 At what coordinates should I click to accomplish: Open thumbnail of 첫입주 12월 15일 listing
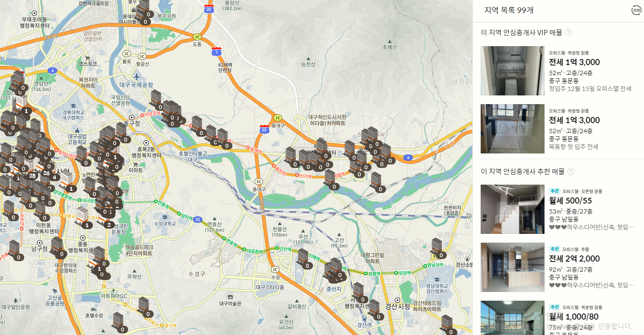coord(512,71)
